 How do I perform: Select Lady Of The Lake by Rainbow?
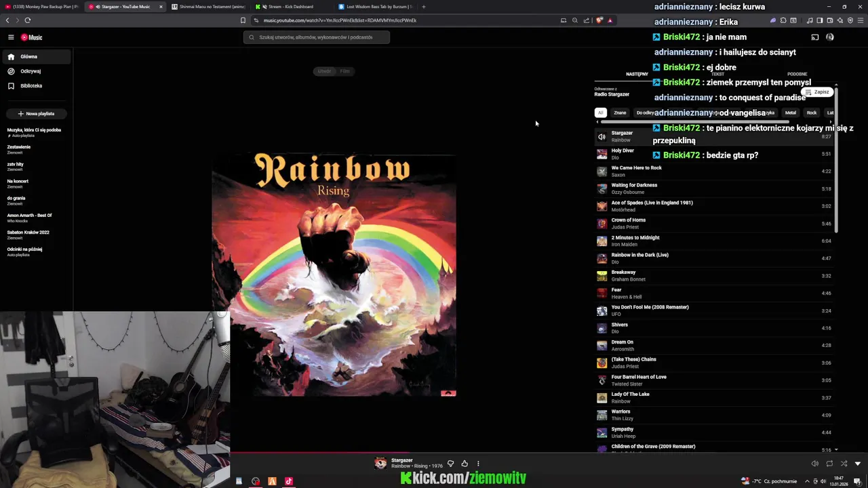coord(713,398)
